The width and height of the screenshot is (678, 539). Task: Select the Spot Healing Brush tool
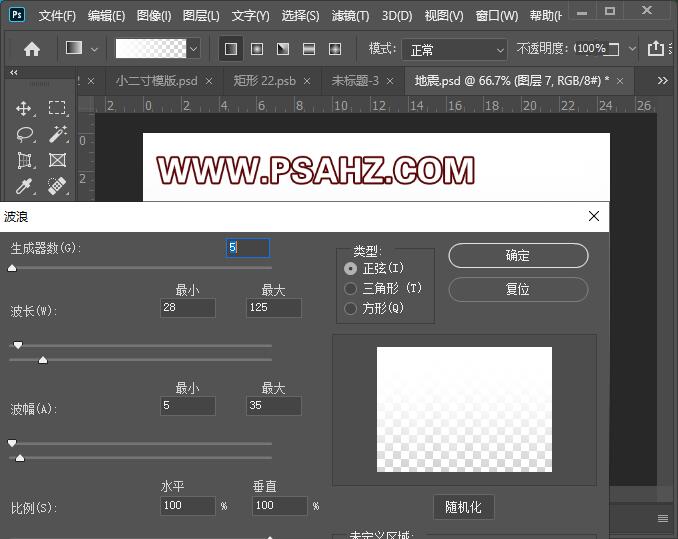pyautogui.click(x=57, y=186)
